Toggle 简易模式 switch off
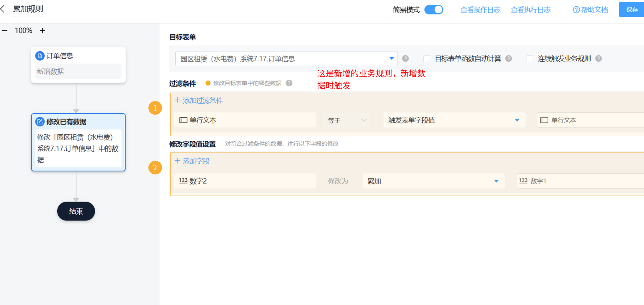Screen dimensions: 644x305 434,10
